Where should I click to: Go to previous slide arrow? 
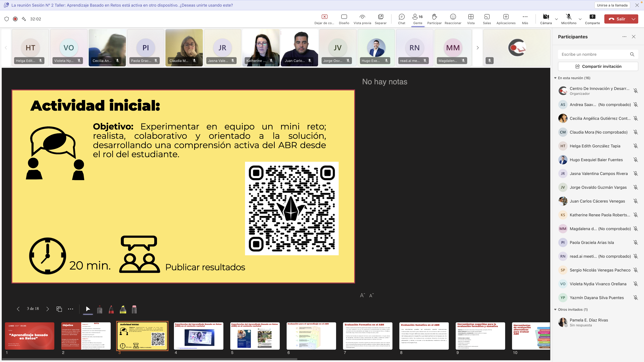coord(18,309)
